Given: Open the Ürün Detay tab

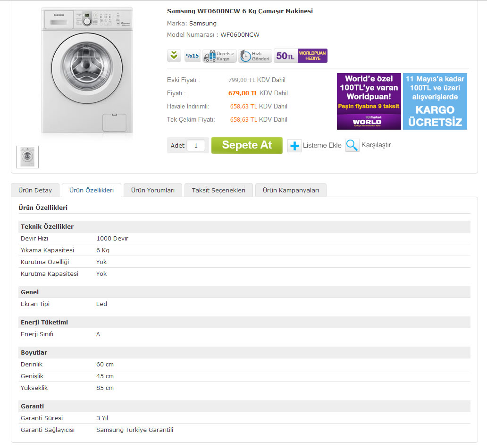Looking at the screenshot, I should [35, 191].
